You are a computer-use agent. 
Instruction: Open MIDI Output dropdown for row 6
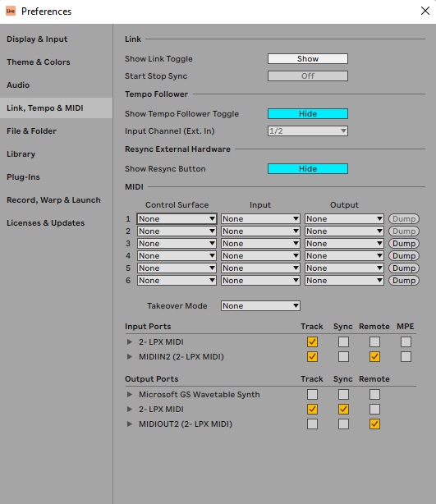tap(344, 281)
